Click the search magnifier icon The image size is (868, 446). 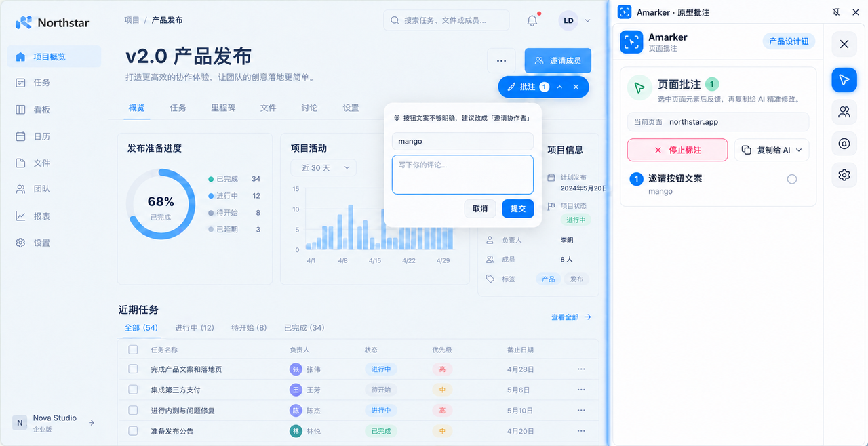[395, 20]
